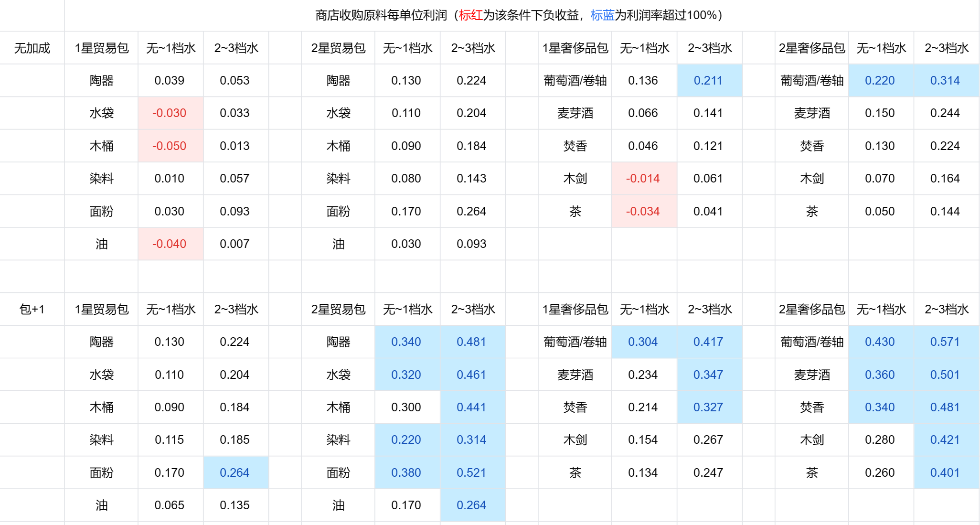980x525 pixels.
Task: Click the blue 0.571 cell
Action: point(945,342)
